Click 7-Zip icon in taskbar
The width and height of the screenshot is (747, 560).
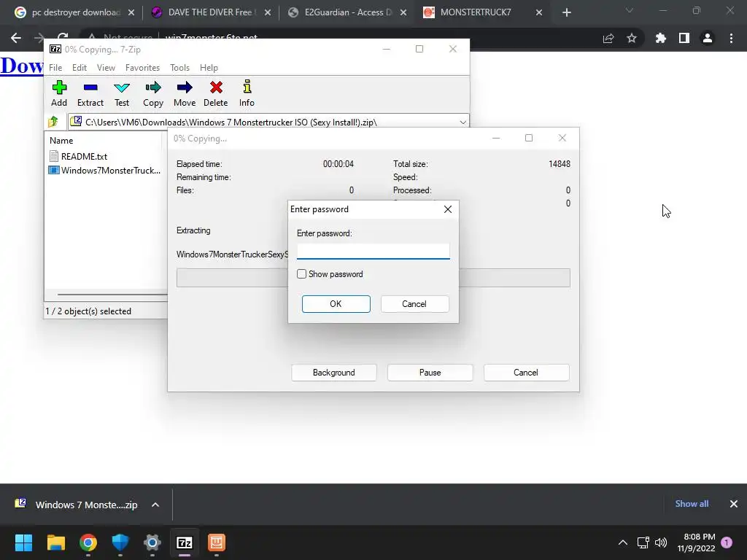pos(185,542)
